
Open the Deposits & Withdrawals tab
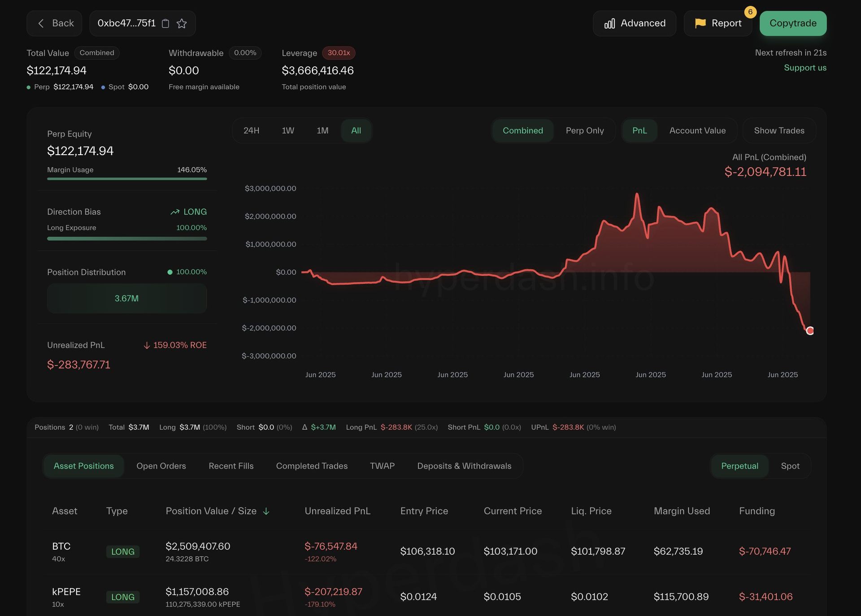pos(464,466)
